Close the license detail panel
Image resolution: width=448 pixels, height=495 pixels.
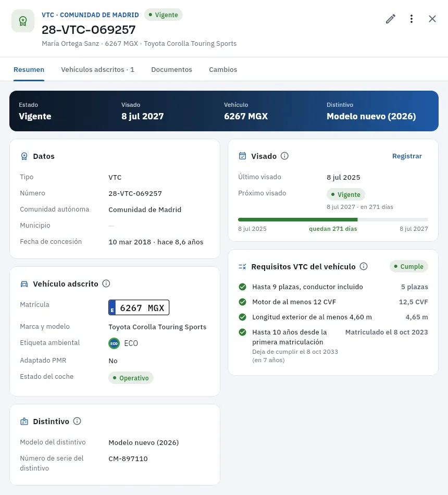[432, 19]
